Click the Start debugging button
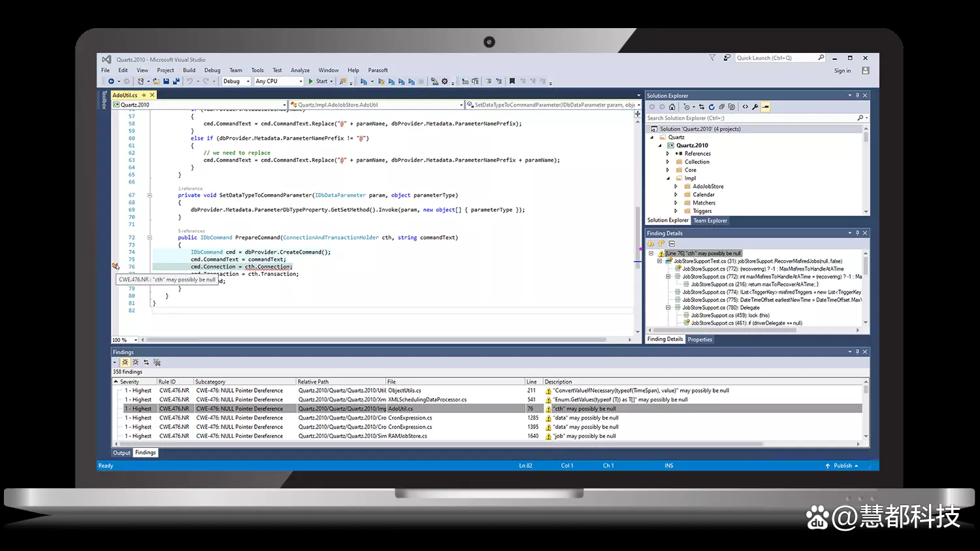 318,81
